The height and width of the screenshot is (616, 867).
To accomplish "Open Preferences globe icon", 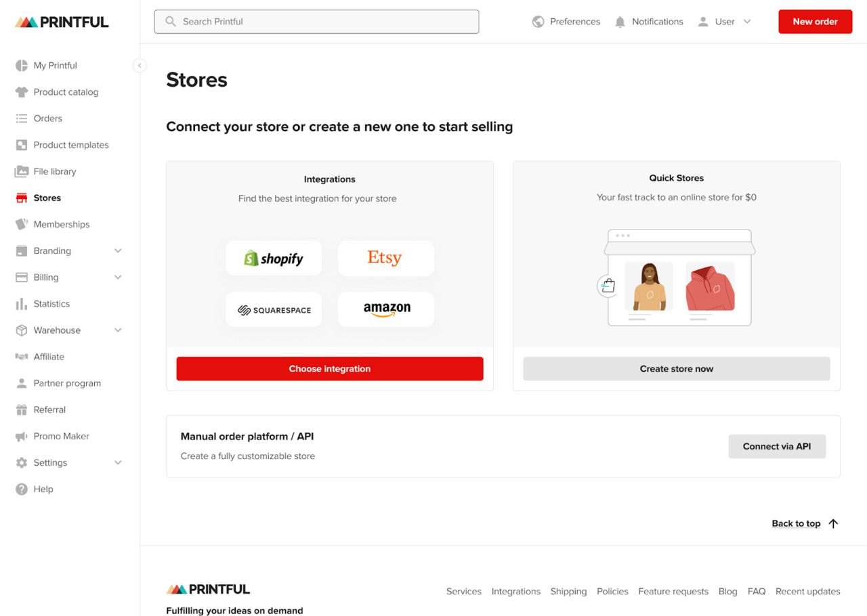I will point(538,22).
